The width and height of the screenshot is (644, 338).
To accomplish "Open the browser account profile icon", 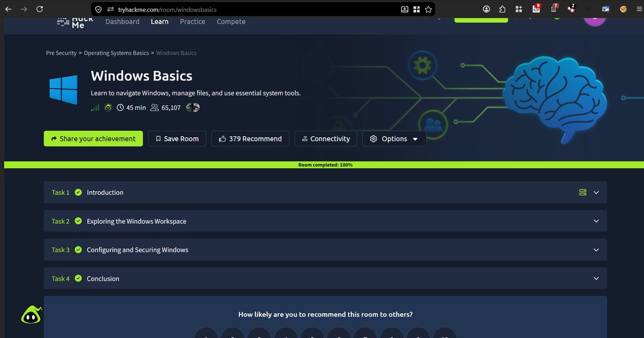I will click(x=487, y=9).
